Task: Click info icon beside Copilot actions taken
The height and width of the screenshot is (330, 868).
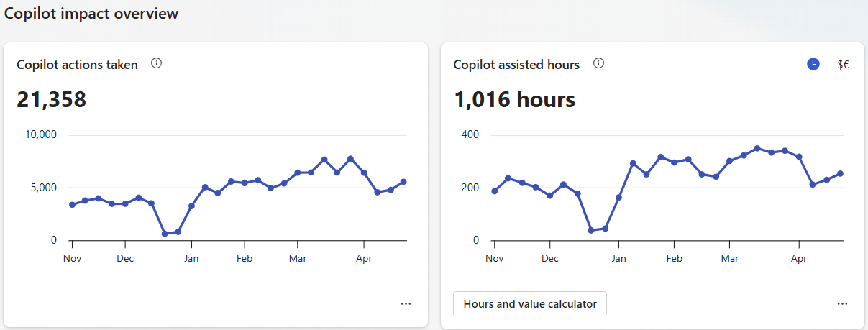Action: click(x=157, y=63)
